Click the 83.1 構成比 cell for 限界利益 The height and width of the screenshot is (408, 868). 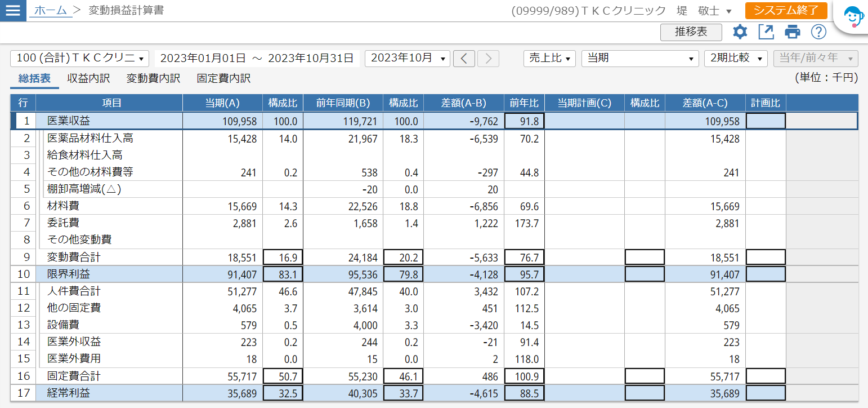pyautogui.click(x=283, y=274)
